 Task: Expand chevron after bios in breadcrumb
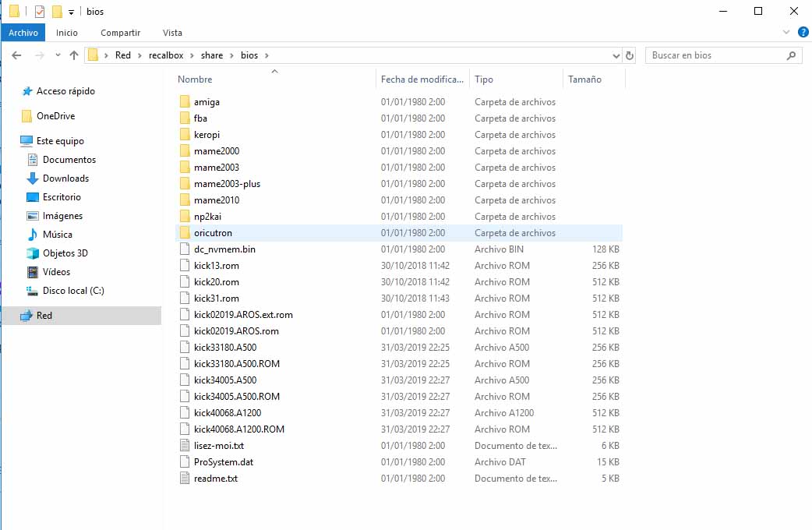click(267, 55)
